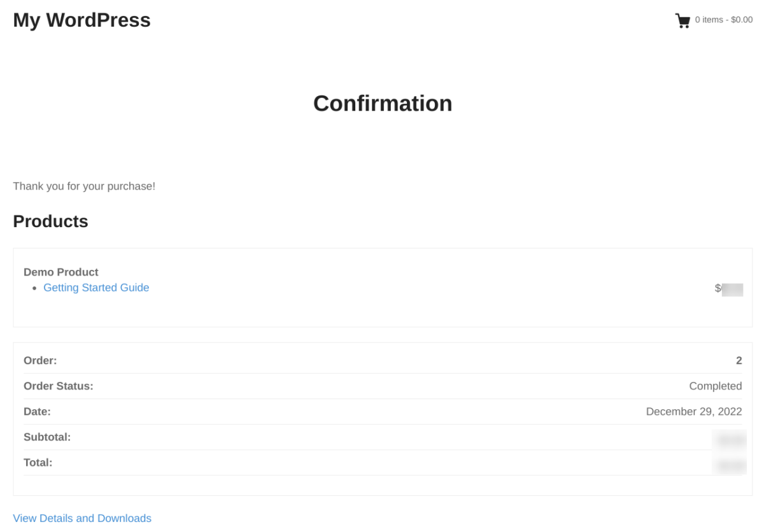Image resolution: width=764 pixels, height=532 pixels.
Task: Open the Getting Started Guide download
Action: [x=96, y=288]
